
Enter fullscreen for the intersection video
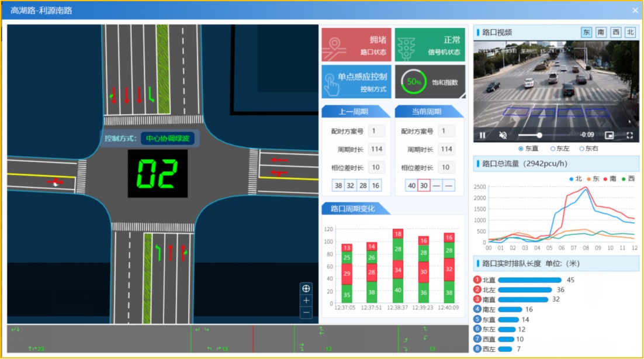630,135
